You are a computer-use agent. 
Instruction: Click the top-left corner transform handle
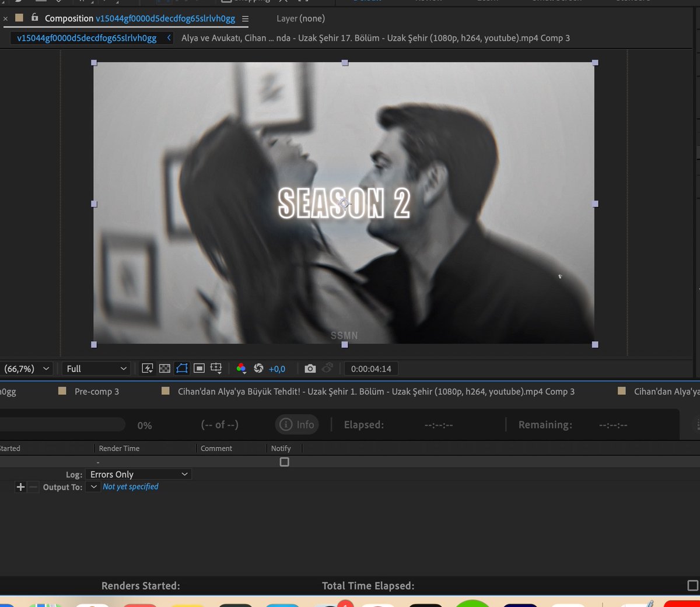(x=94, y=62)
